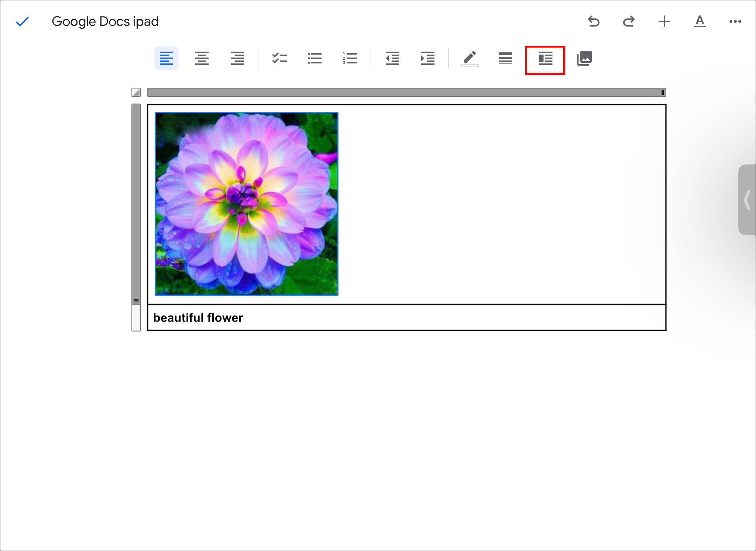
Task: Apply bulleted list formatting
Action: tap(315, 58)
